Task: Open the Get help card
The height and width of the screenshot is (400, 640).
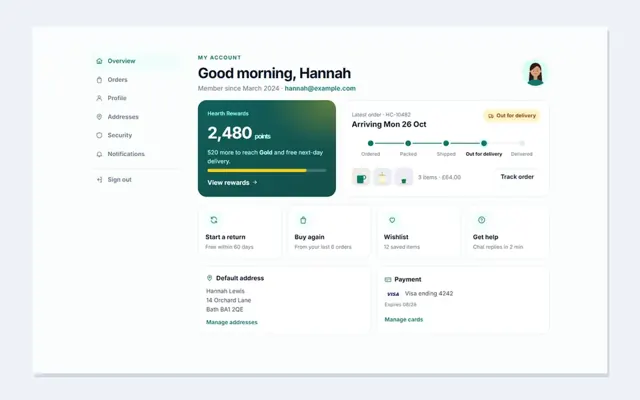Action: point(507,232)
